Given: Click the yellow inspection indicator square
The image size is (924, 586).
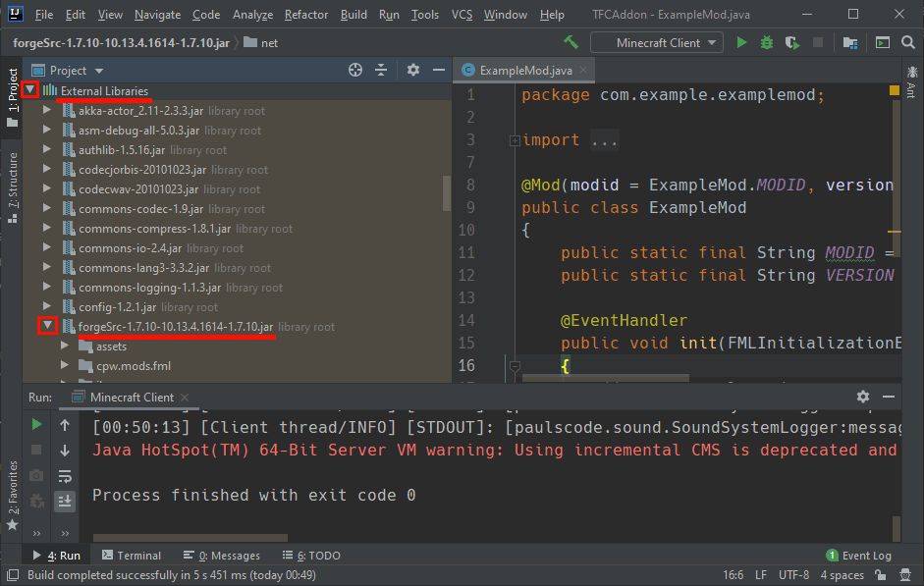Looking at the screenshot, I should [894, 90].
